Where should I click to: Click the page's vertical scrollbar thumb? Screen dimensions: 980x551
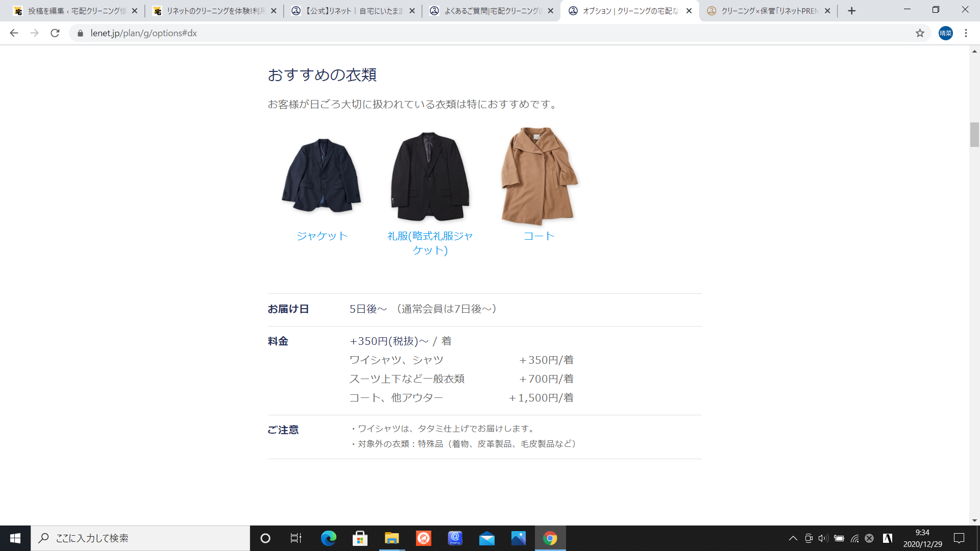tap(974, 135)
